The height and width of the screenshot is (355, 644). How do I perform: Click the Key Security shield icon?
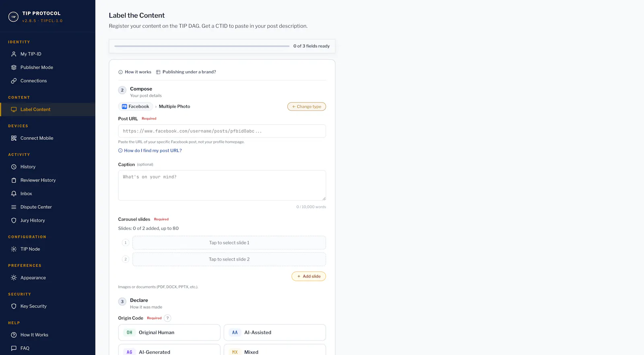coord(14,306)
